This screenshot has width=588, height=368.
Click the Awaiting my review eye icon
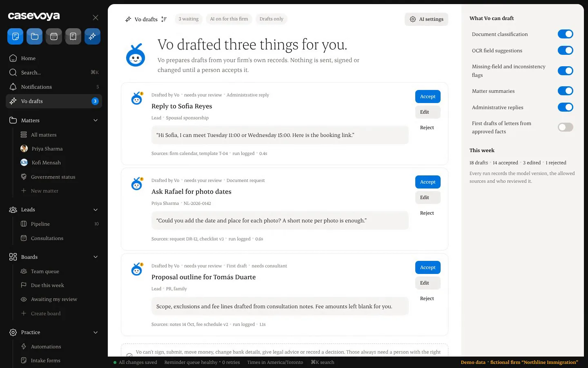pos(24,299)
